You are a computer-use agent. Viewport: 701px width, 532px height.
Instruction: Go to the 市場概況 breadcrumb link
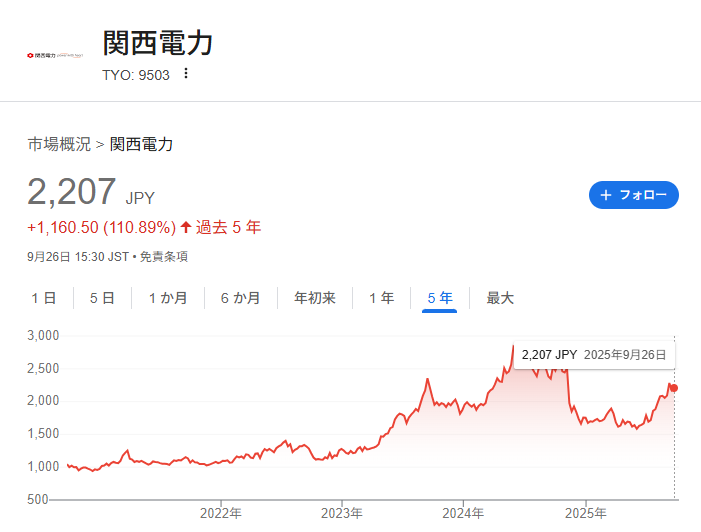click(x=59, y=144)
